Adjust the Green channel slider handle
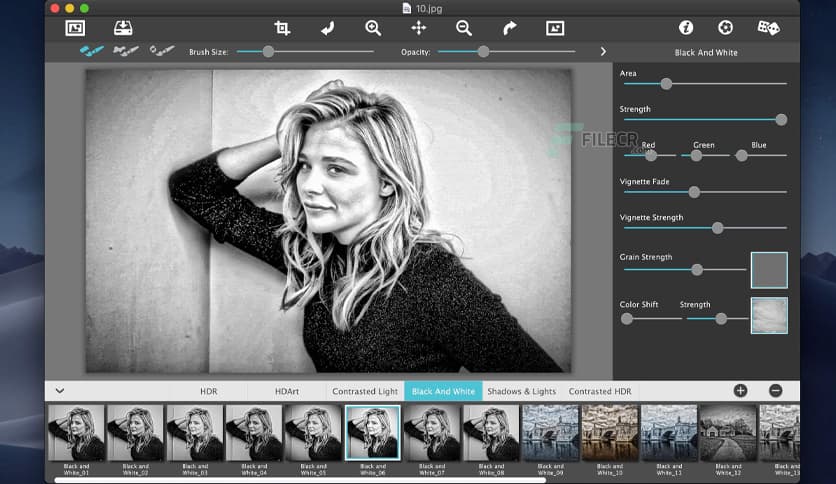Image resolution: width=836 pixels, height=484 pixels. (696, 156)
